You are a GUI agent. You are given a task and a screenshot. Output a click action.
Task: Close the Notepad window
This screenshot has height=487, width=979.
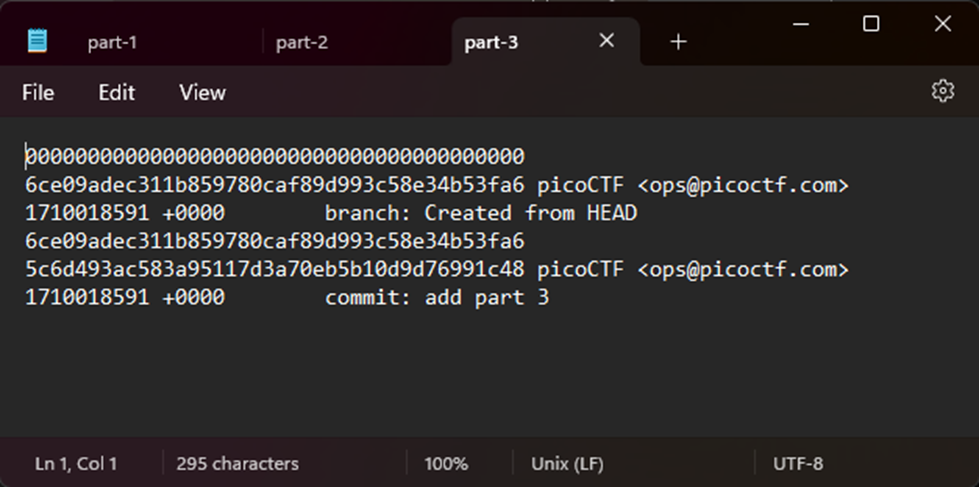tap(942, 24)
